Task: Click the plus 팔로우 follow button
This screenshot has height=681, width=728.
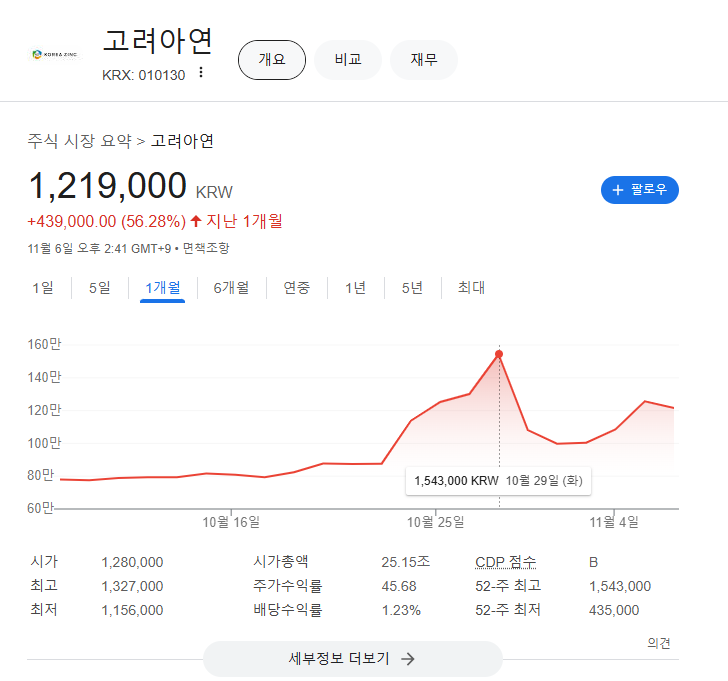Action: 639,190
